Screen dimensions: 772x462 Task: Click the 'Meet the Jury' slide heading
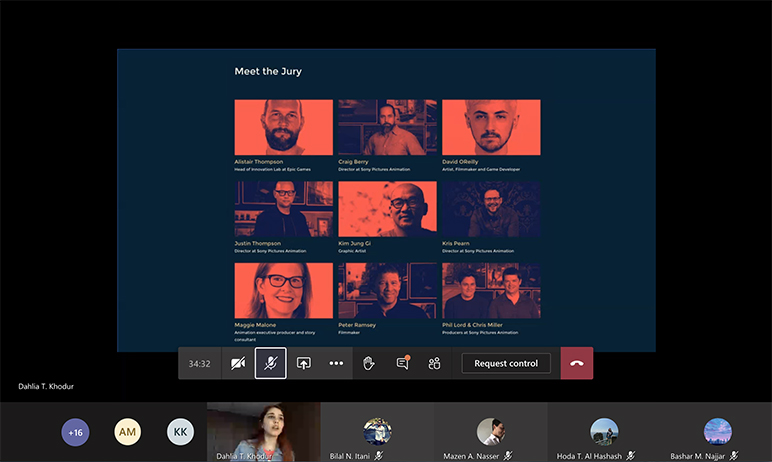tap(268, 71)
